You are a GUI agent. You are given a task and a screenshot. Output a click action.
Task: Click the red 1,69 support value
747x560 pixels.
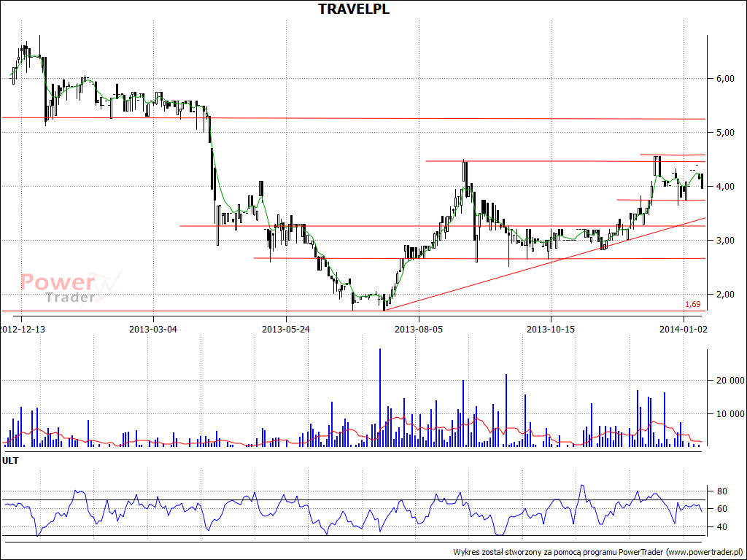(693, 304)
